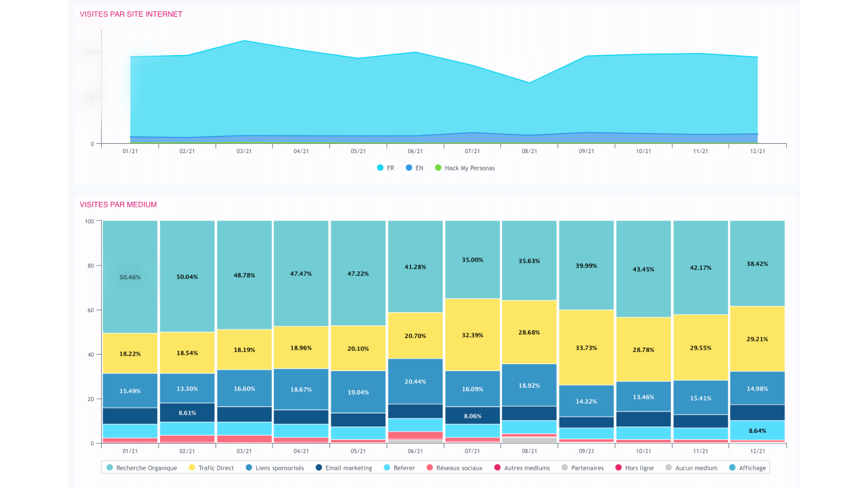868x488 pixels.
Task: Toggle Réseaux sociaux legend item
Action: pyautogui.click(x=454, y=468)
